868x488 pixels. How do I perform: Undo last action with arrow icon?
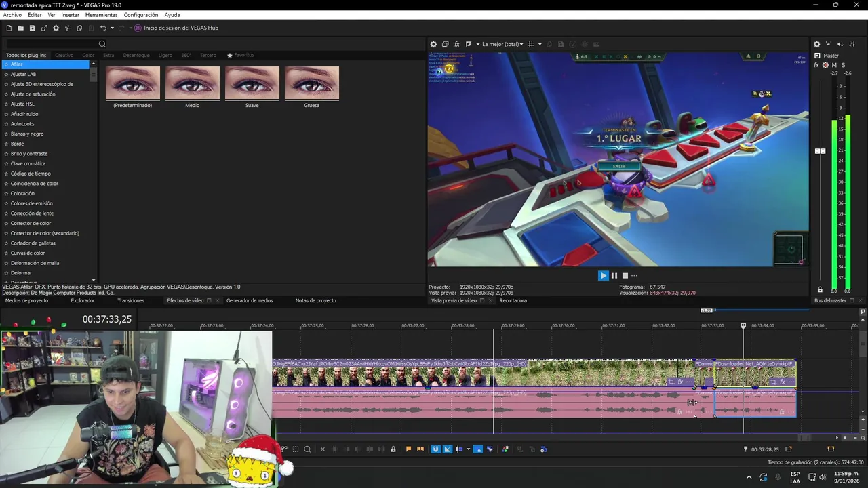pyautogui.click(x=103, y=28)
